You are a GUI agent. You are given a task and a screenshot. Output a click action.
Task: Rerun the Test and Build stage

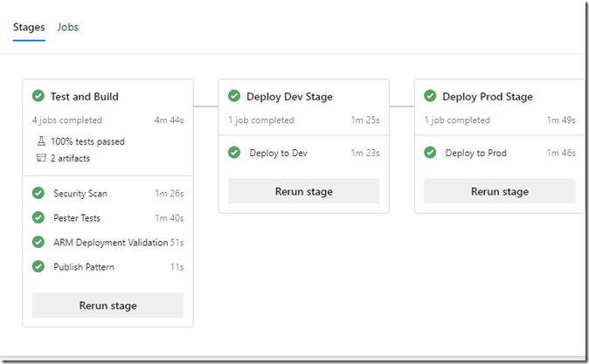(x=107, y=306)
